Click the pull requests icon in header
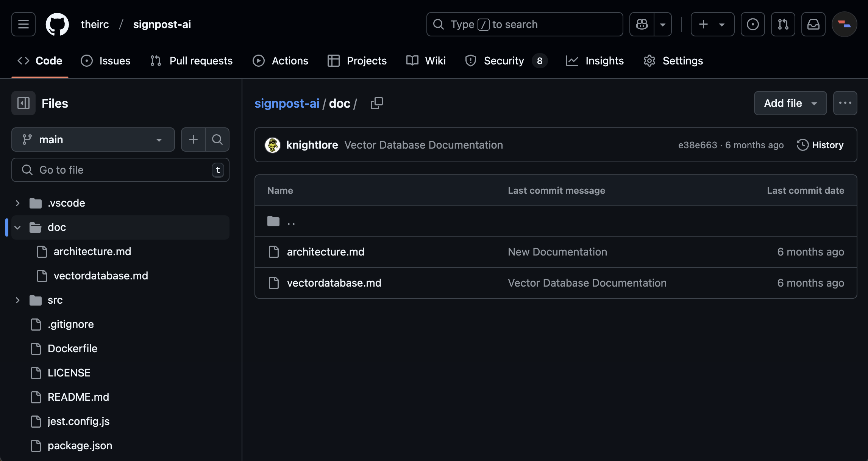The image size is (868, 461). pos(783,24)
